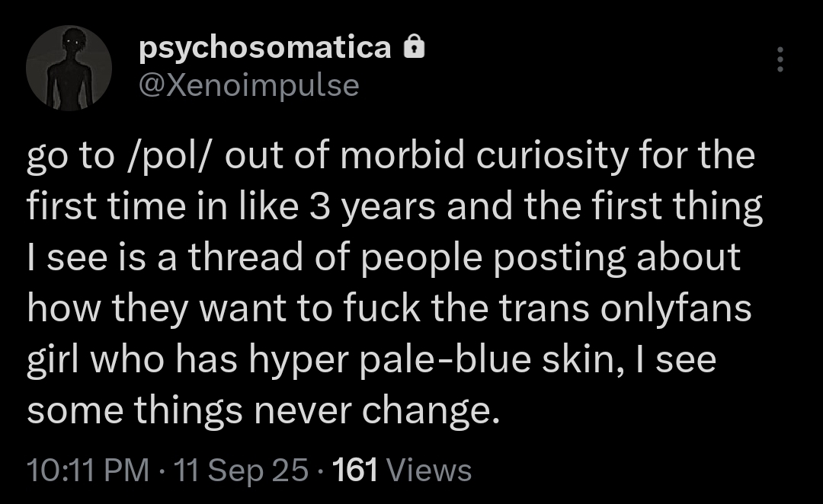823x504 pixels.
Task: Open the tweet's three-dot more options menu
Action: (779, 59)
